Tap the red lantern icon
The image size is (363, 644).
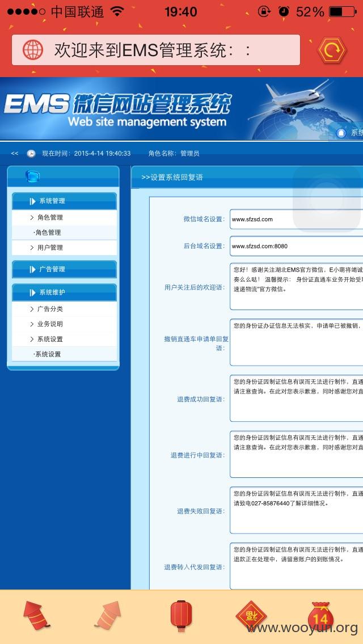point(181,616)
